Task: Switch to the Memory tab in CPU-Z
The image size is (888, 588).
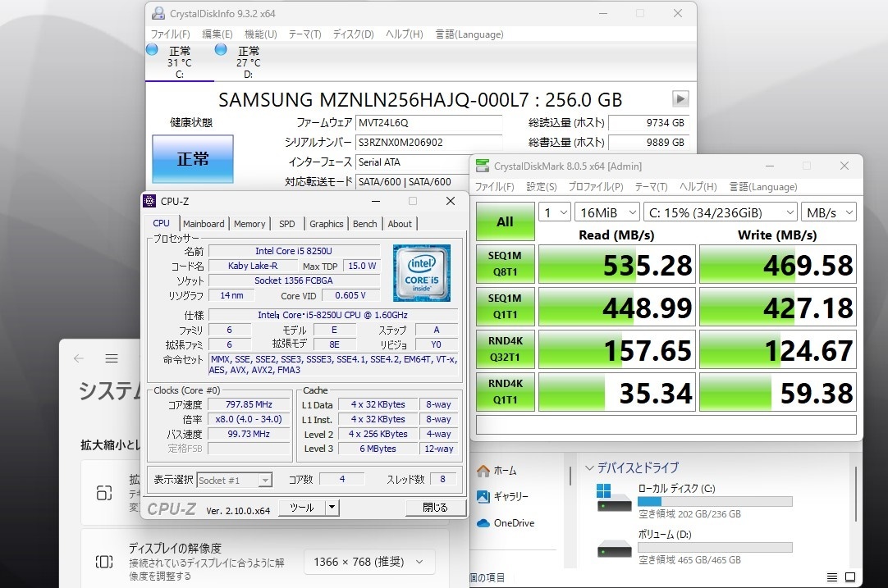Action: pos(249,224)
